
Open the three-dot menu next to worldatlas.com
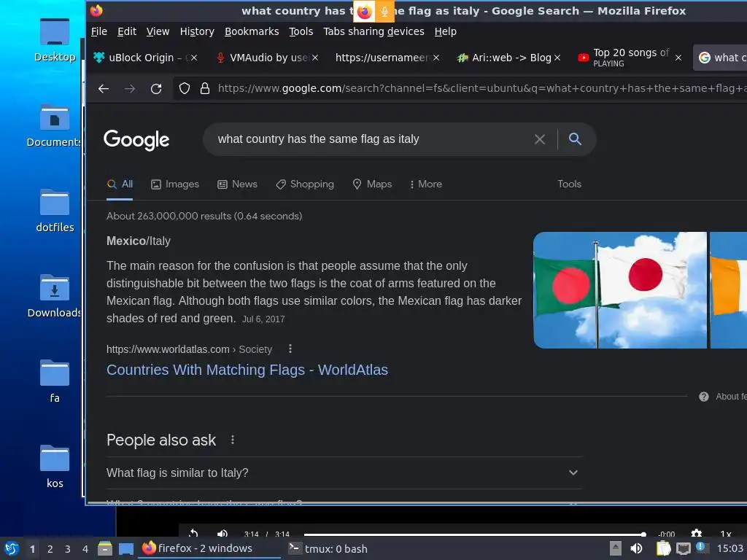tap(290, 349)
